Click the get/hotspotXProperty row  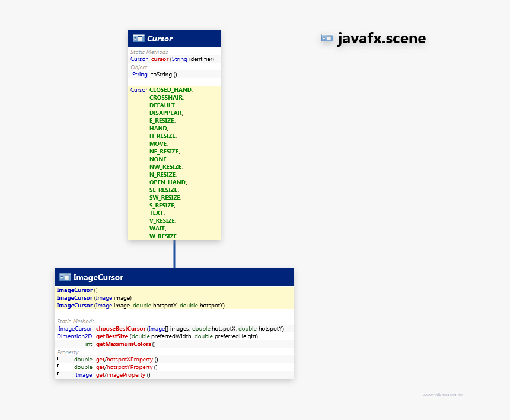(x=174, y=360)
